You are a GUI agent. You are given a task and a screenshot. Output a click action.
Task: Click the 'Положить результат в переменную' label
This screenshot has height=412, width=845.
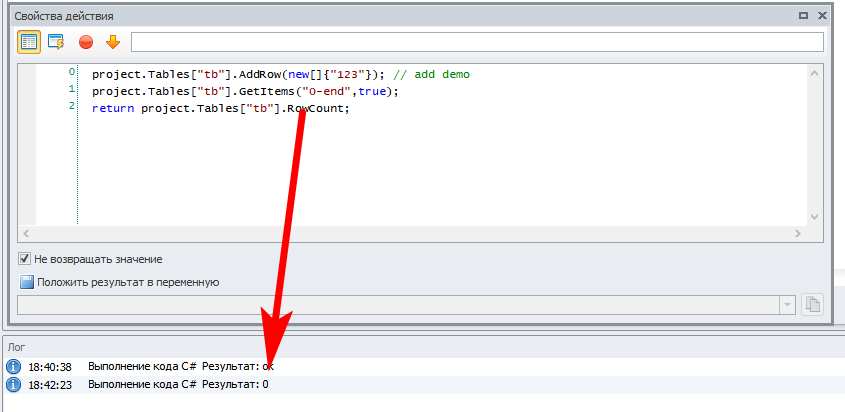point(128,282)
